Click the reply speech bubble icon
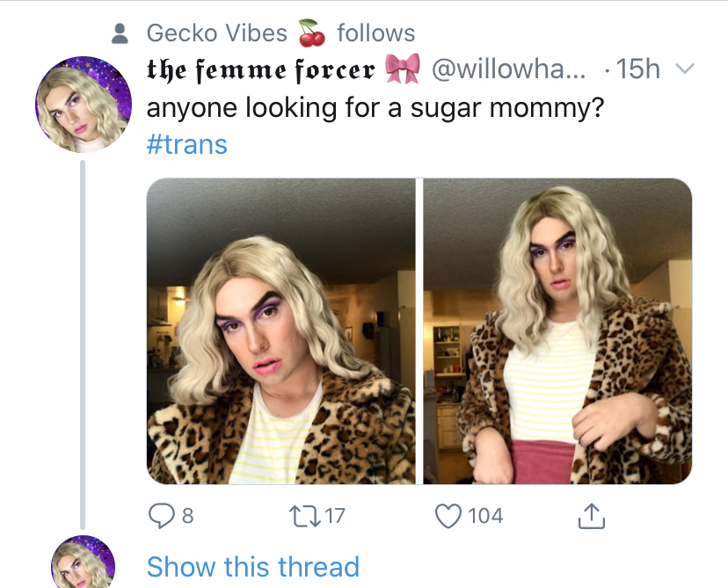 (x=162, y=516)
